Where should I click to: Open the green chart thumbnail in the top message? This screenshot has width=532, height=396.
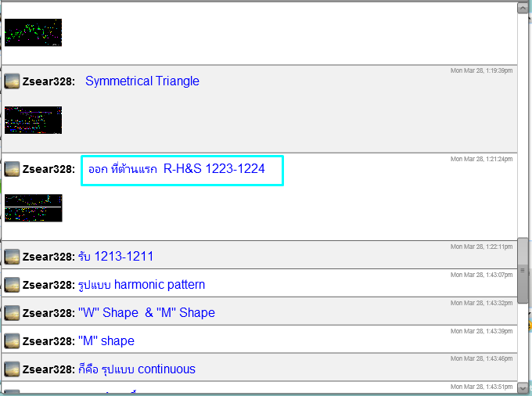pos(33,32)
